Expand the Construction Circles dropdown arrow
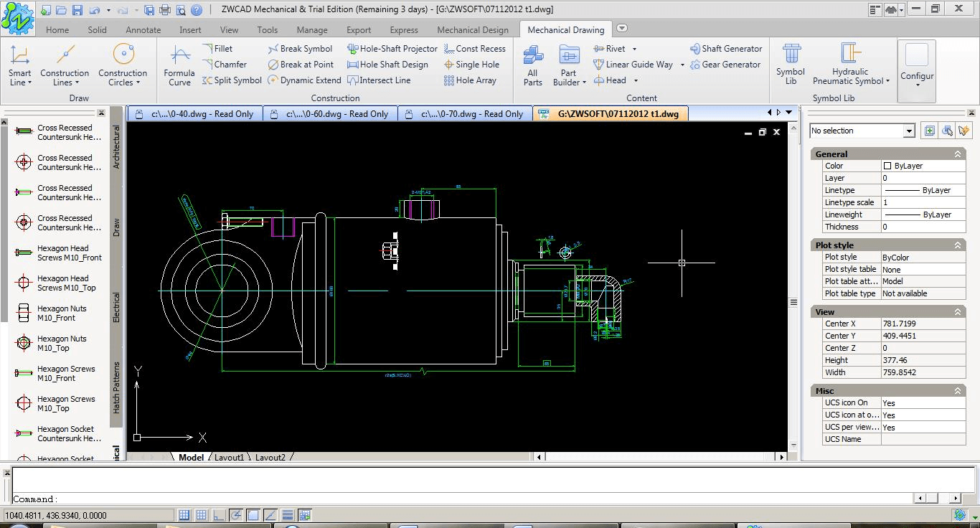 pyautogui.click(x=138, y=82)
